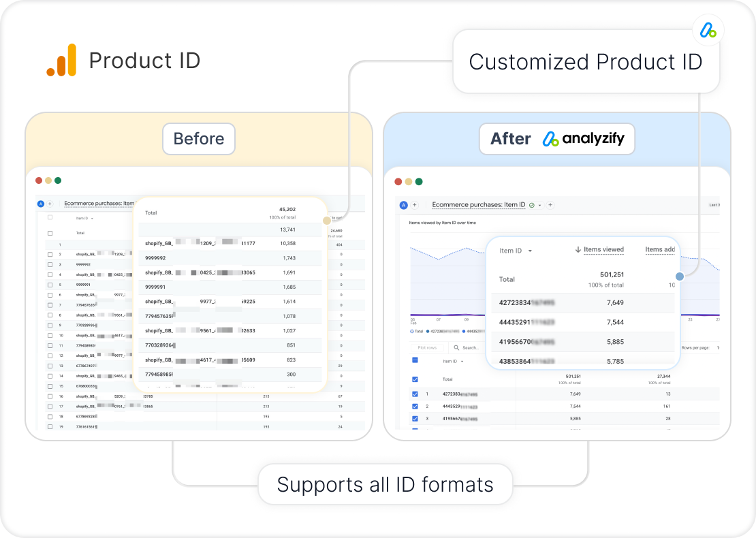The height and width of the screenshot is (538, 756).
Task: Toggle the indeterminate header checkbox in After table
Action: click(x=415, y=360)
